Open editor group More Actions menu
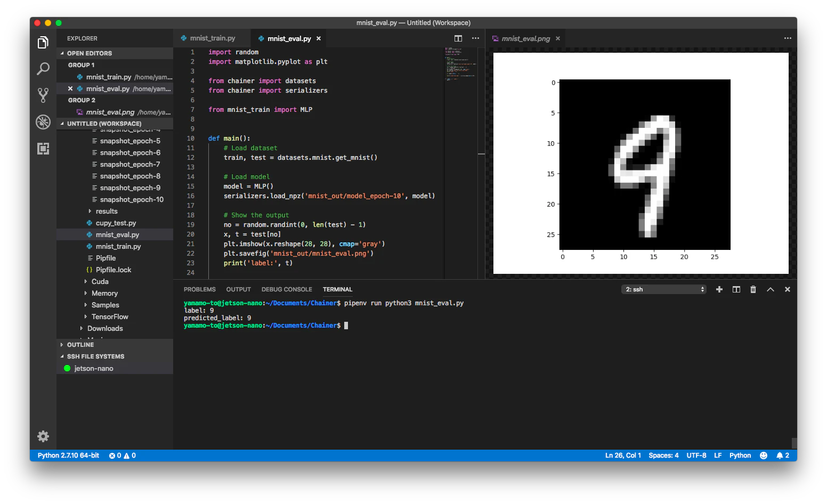This screenshot has height=504, width=827. [x=475, y=38]
